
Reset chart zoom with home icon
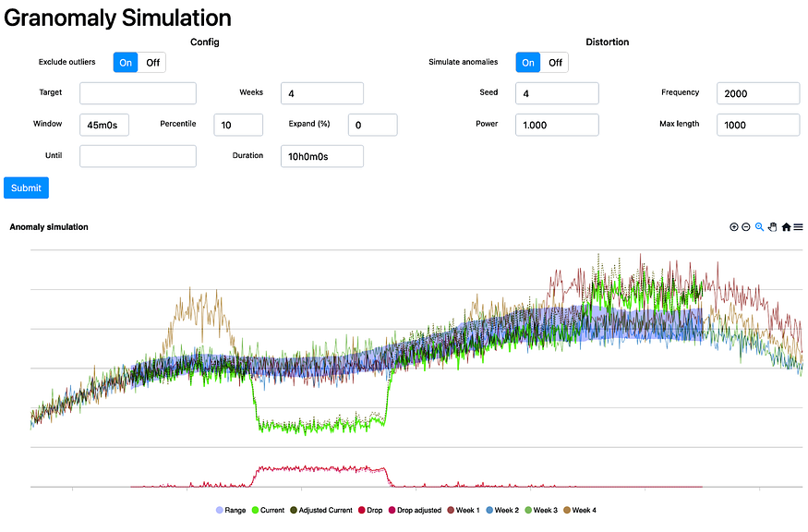click(x=786, y=227)
